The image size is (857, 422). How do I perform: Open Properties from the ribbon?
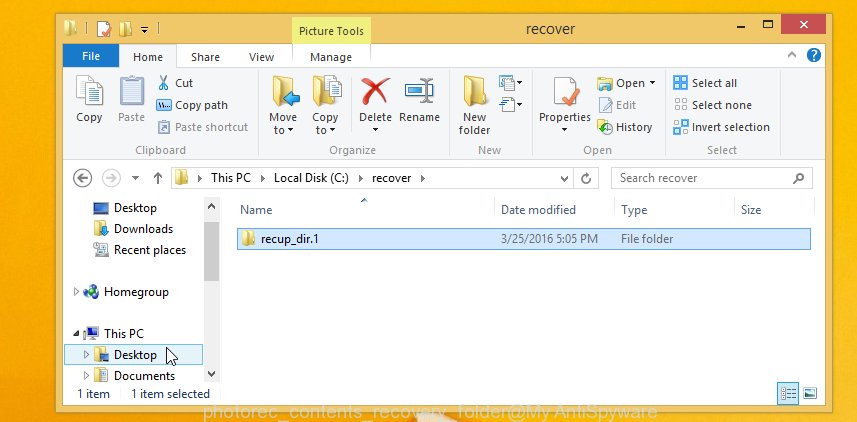click(x=565, y=100)
